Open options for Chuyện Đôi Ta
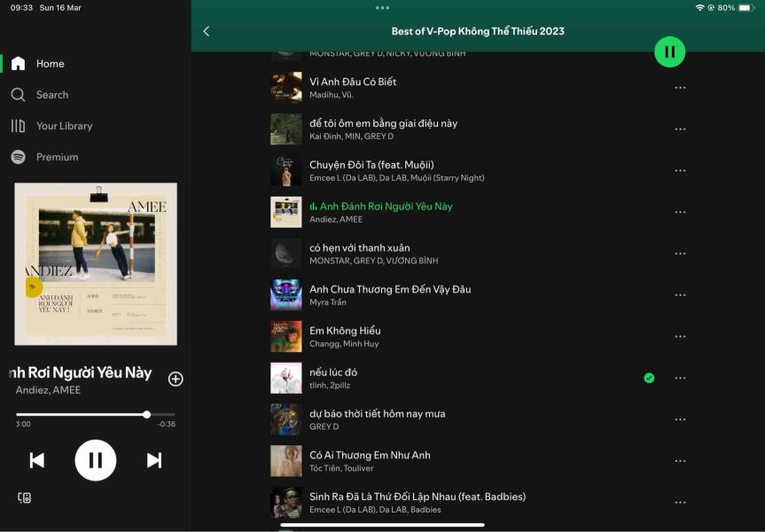Viewport: 765px width, 532px height. click(680, 171)
